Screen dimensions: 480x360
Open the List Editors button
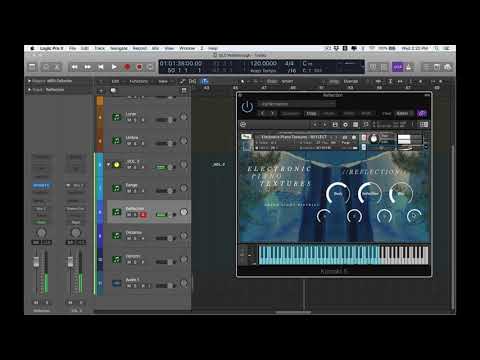point(427,67)
